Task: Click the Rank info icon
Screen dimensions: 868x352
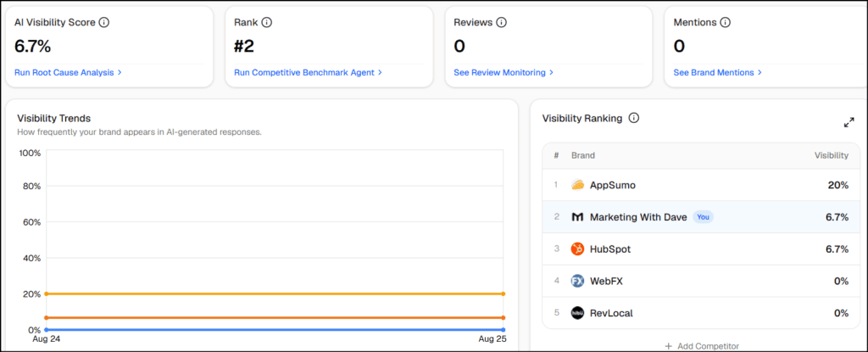Action: point(267,23)
